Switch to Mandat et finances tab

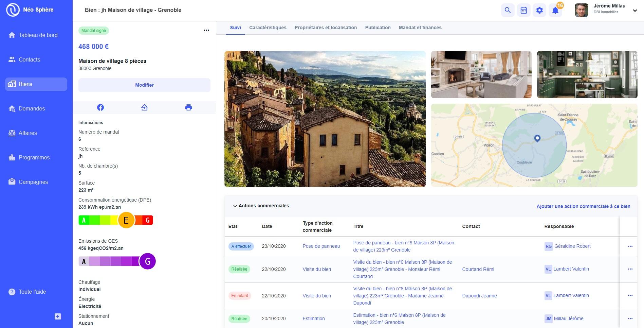click(x=420, y=28)
